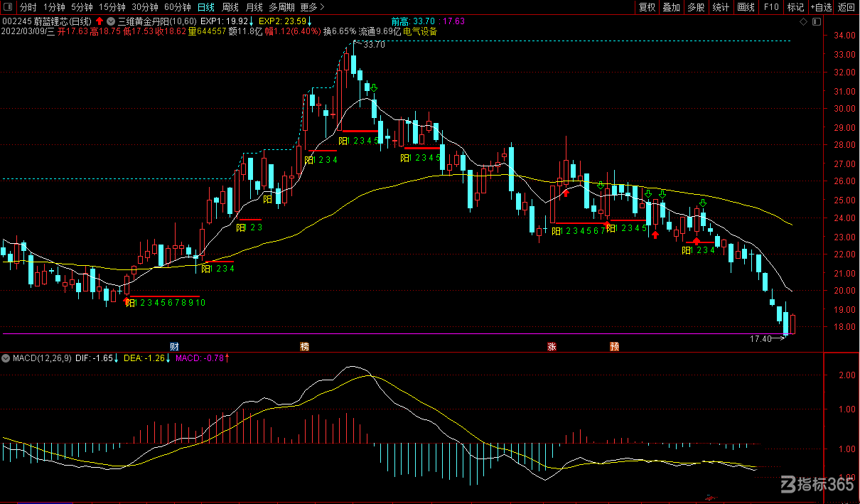Click the 阳1 2 3 4 5 6 7 8 9 10 count label
Image resolution: width=860 pixels, height=504 pixels.
coord(166,304)
